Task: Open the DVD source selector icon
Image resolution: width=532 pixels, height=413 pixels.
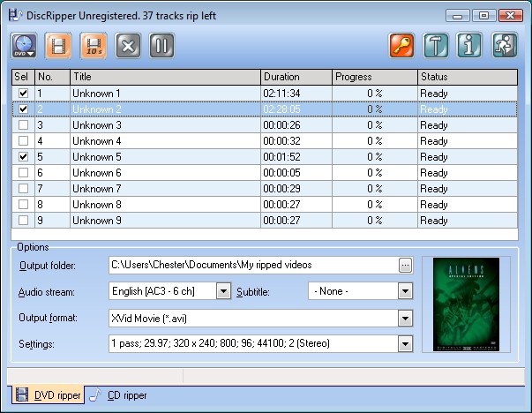Action: click(x=25, y=46)
